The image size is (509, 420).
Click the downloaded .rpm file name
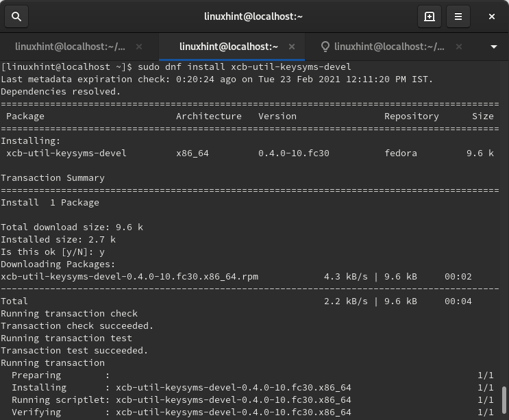[x=129, y=276]
